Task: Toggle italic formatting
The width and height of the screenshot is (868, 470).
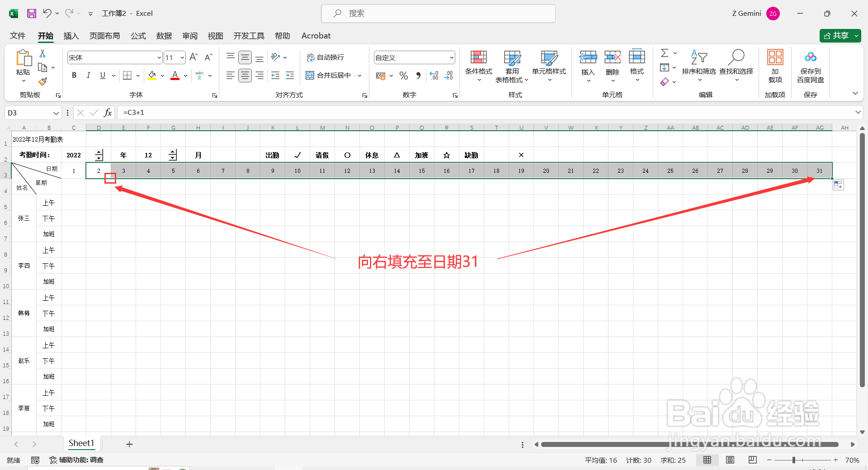Action: (x=89, y=76)
